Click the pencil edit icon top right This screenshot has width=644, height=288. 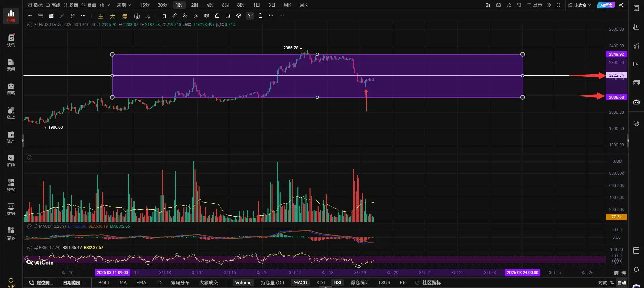coord(508,5)
